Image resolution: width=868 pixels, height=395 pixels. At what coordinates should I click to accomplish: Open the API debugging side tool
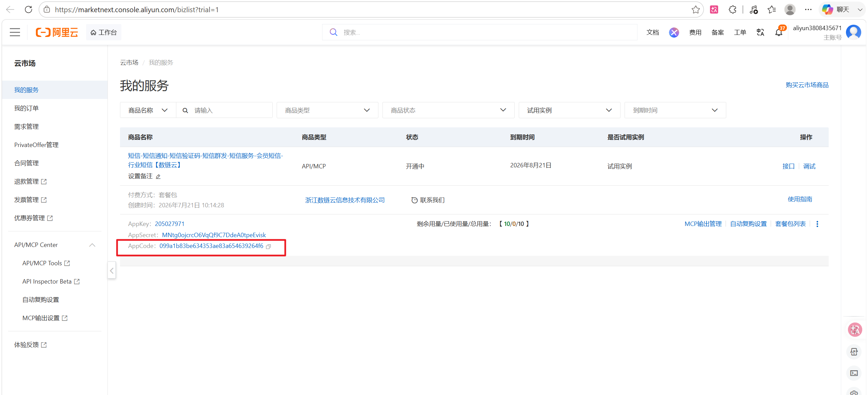[x=854, y=352]
